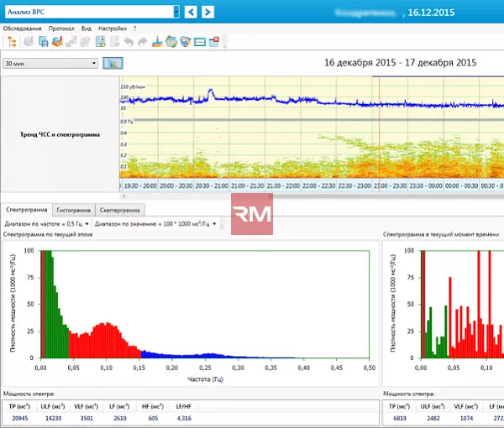This screenshot has height=428, width=504.
Task: Open the Анализ ВРС dropdown list
Action: (176, 12)
